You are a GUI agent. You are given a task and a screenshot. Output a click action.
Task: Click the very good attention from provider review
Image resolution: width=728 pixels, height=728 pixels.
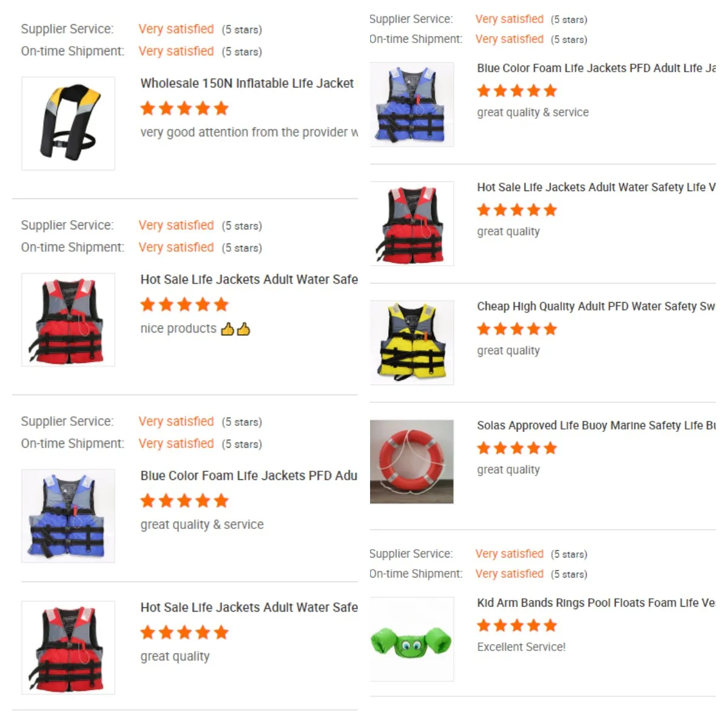tap(249, 132)
